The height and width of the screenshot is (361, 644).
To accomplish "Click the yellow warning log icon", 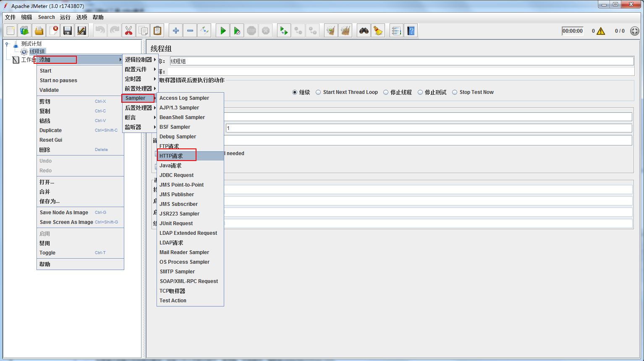I will [601, 31].
